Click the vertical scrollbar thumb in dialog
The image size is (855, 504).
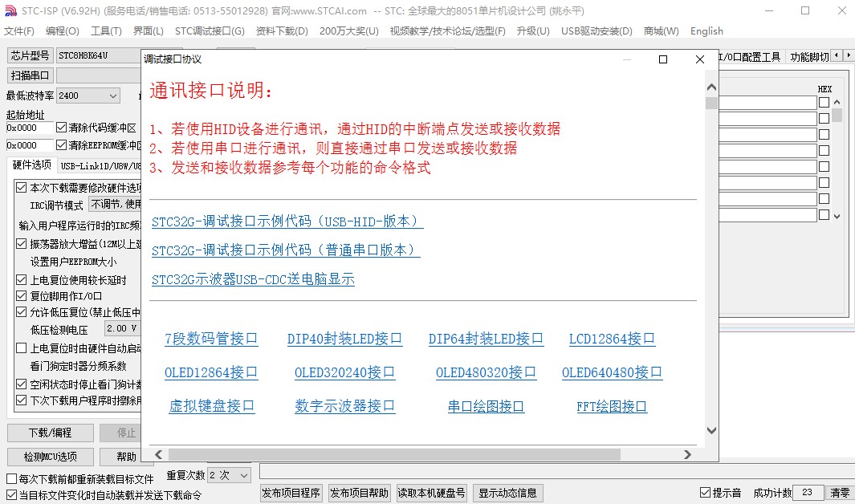tap(711, 103)
